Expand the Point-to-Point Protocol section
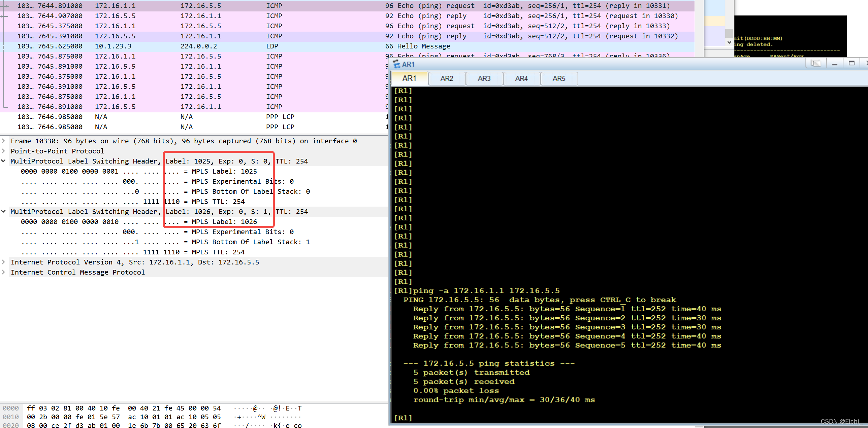 pyautogui.click(x=3, y=151)
